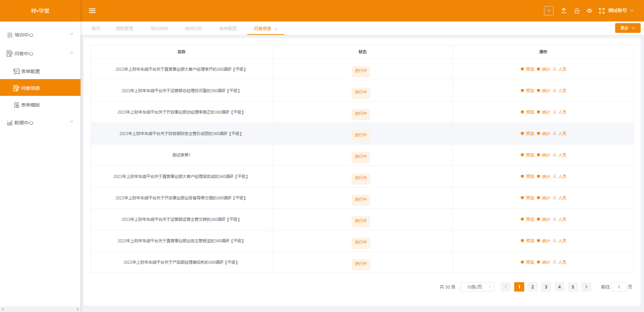644x312 pixels.
Task: Open 人员 for 李崇正 survey row
Action: pos(559,112)
